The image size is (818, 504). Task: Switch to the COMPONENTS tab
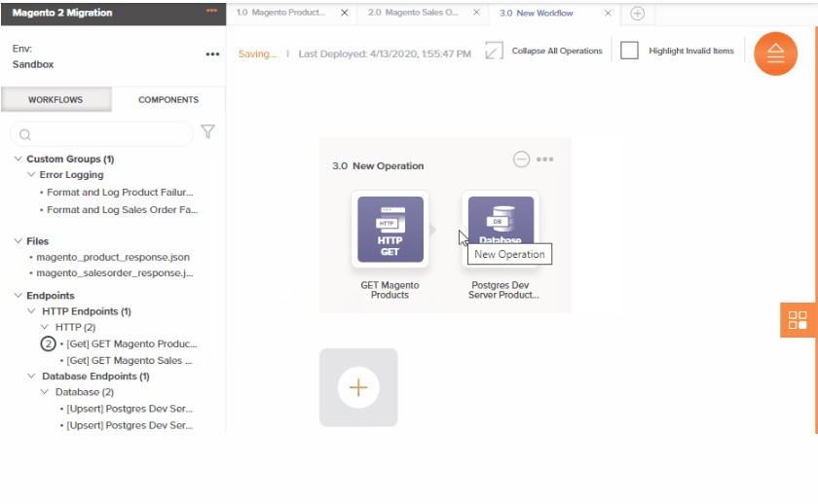[x=168, y=99]
